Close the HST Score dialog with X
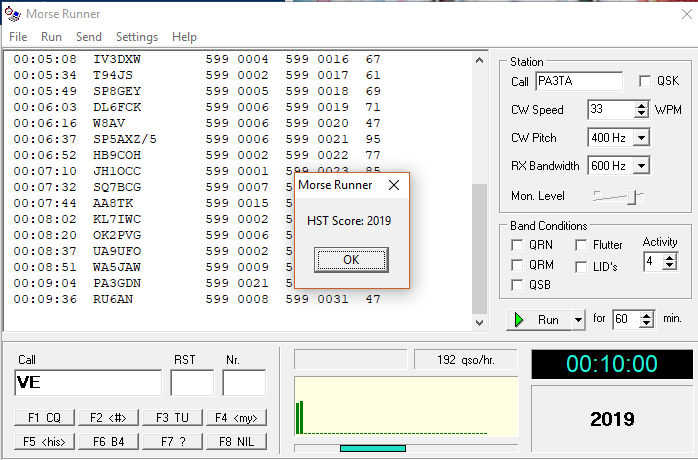This screenshot has width=698, height=460. [x=394, y=185]
